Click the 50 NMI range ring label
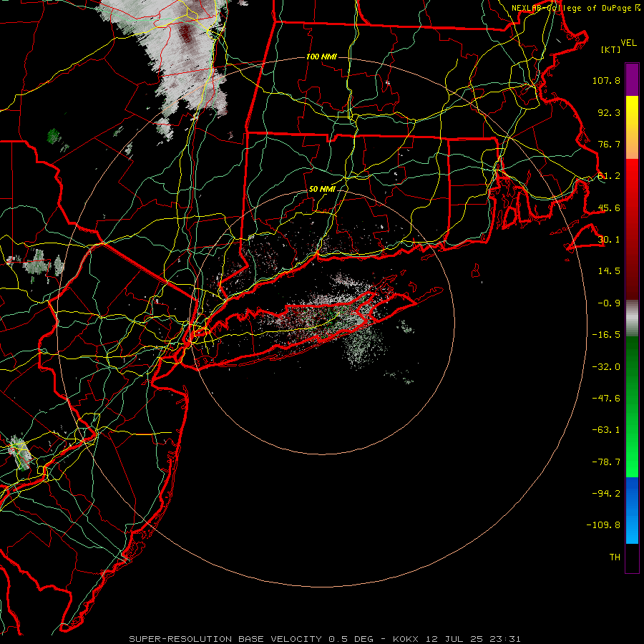The height and width of the screenshot is (644, 644). [x=322, y=189]
